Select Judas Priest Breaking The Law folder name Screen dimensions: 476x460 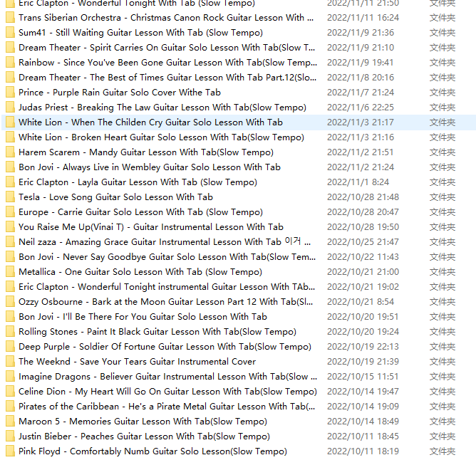[162, 107]
